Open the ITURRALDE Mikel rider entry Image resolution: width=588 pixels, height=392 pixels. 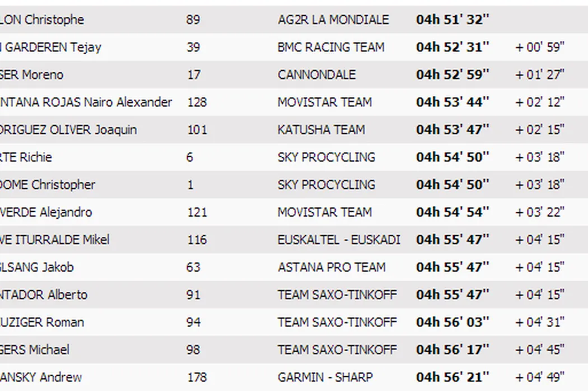[x=55, y=239]
